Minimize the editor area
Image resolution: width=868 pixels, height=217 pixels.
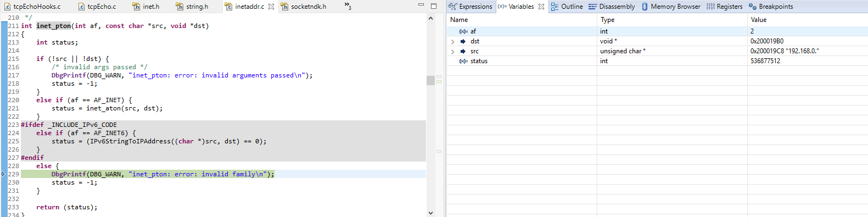(x=421, y=5)
